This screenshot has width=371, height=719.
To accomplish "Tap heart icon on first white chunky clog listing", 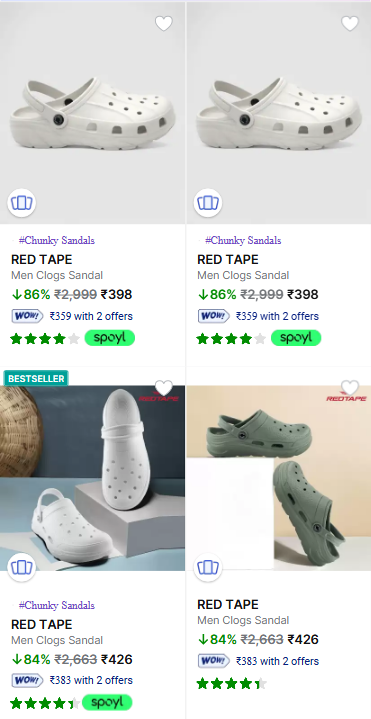I will point(164,23).
